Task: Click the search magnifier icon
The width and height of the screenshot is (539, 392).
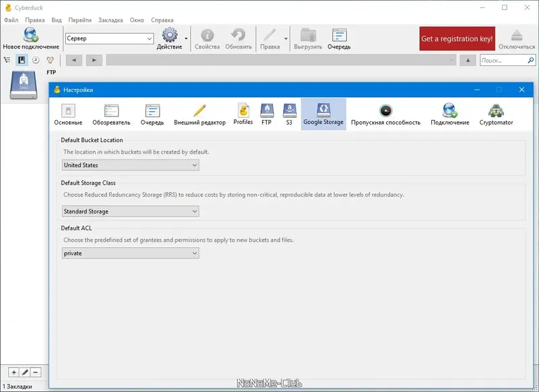Action: point(531,60)
